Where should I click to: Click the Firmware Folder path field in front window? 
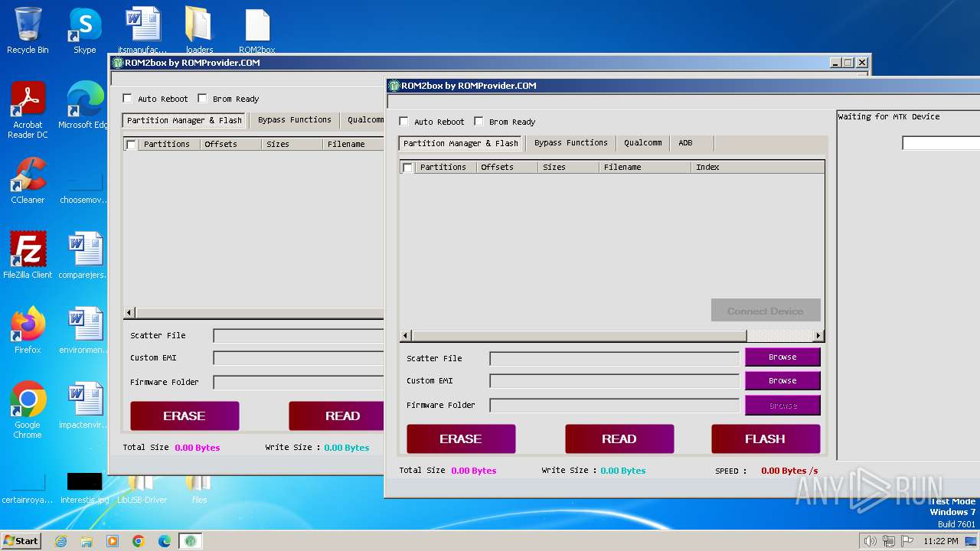pyautogui.click(x=615, y=406)
